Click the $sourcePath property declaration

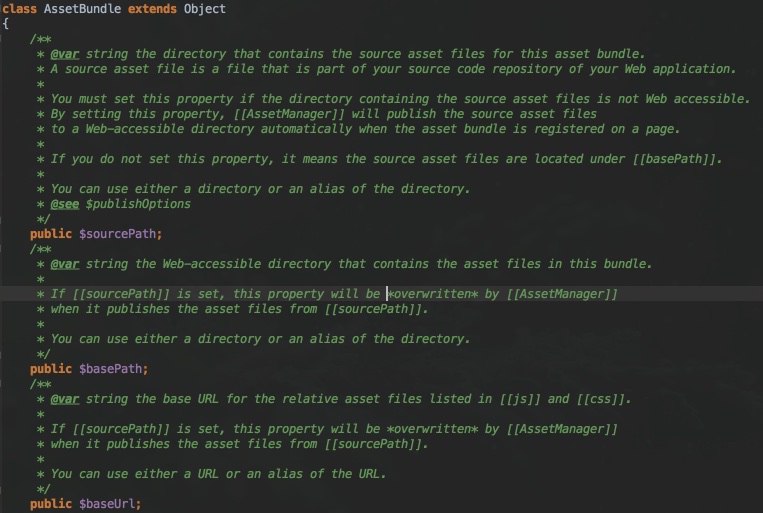click(119, 233)
